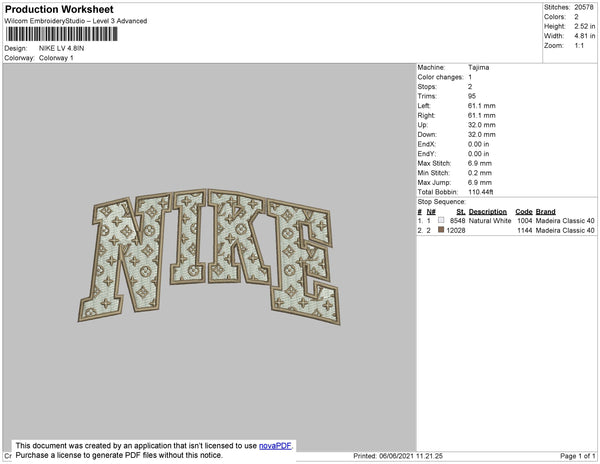This screenshot has width=600, height=464.
Task: Select stitch count '12028' in stop sequence
Action: click(456, 230)
